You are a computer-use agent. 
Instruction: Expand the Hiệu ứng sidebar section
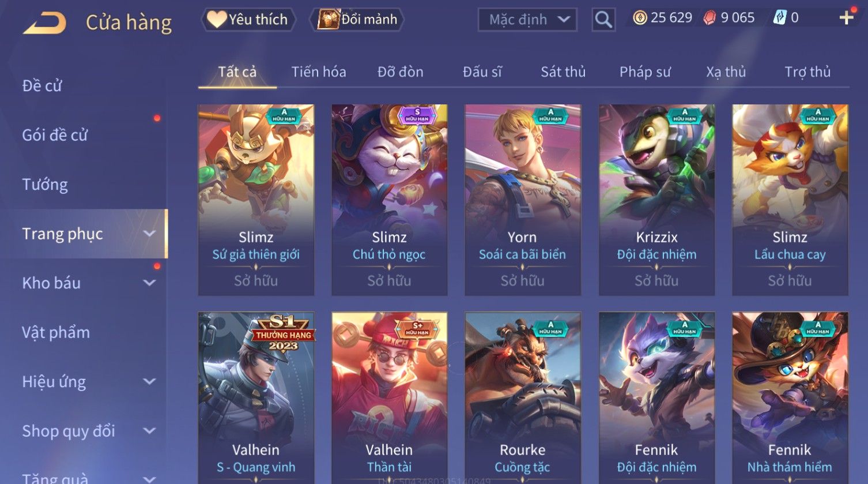(x=149, y=381)
